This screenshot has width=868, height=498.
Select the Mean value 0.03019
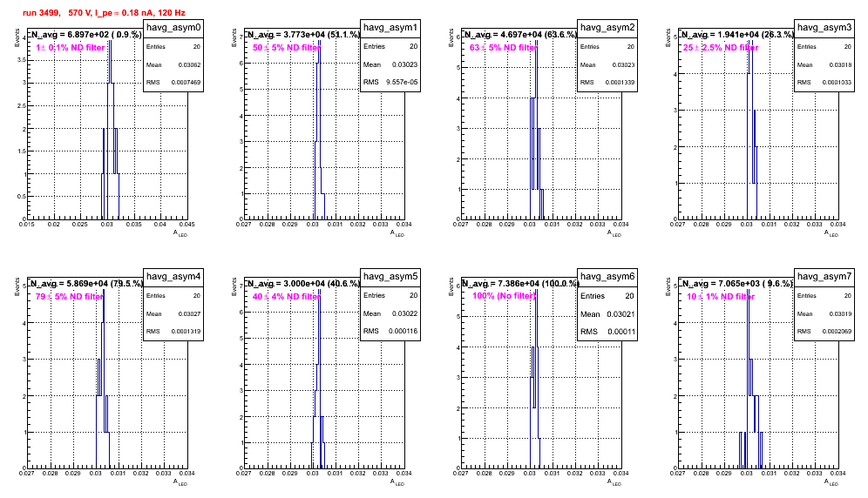[x=840, y=314]
